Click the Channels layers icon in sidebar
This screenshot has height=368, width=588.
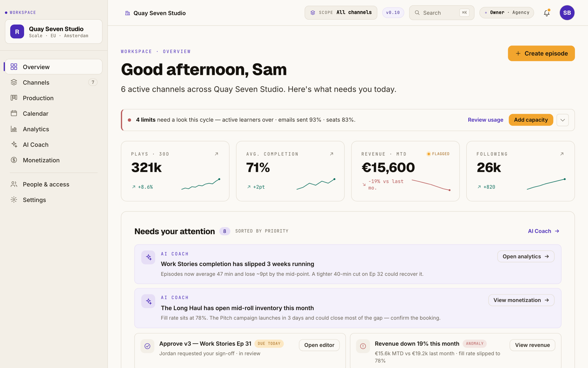(14, 82)
